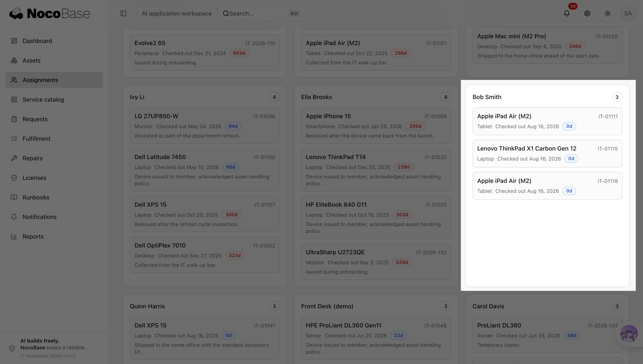643x364 pixels.
Task: Click the search magnifier icon
Action: point(226,13)
